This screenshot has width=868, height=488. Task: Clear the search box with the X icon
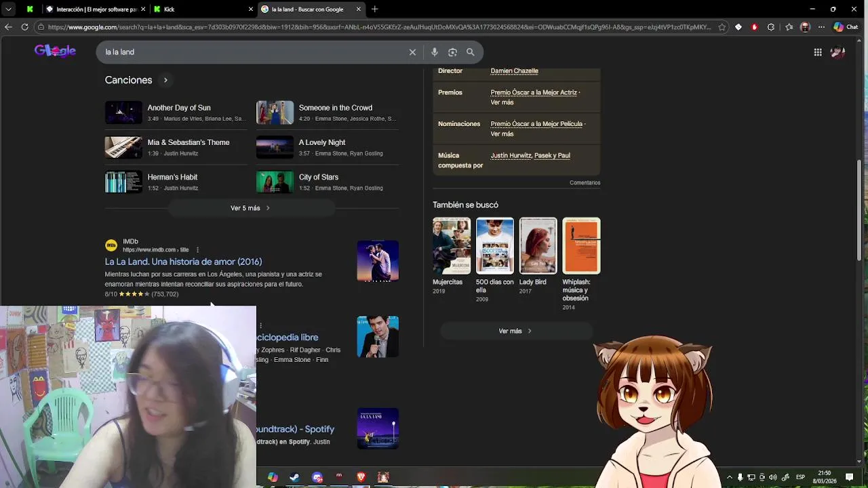pos(412,52)
